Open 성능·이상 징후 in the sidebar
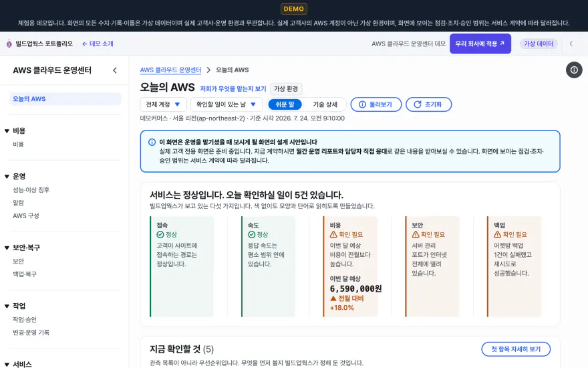588x368 pixels. 31,190
